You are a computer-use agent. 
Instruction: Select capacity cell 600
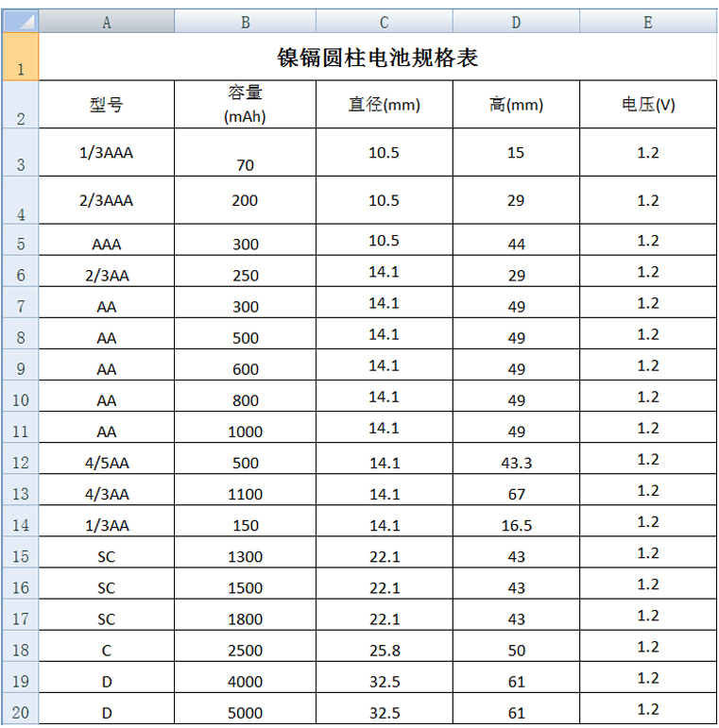(x=246, y=364)
